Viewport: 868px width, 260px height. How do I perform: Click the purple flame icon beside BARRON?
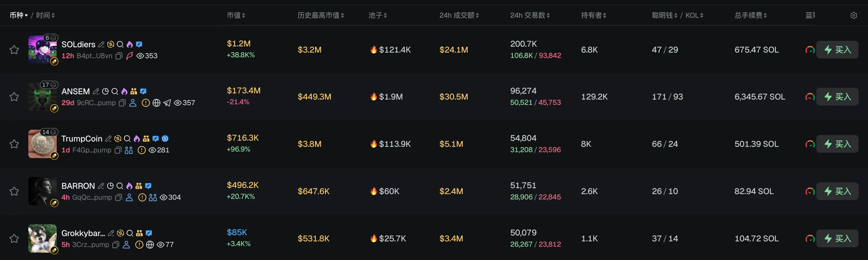(129, 186)
